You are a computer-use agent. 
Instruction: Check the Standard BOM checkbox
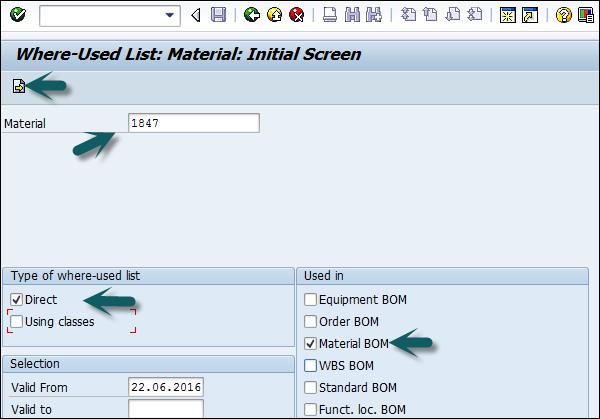coord(310,387)
